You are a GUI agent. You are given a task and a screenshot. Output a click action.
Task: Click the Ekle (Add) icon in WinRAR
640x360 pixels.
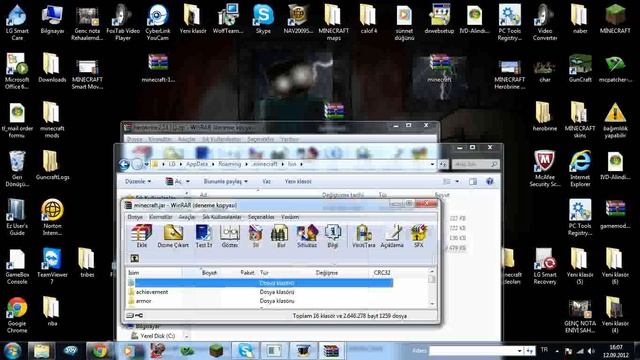coord(142,236)
